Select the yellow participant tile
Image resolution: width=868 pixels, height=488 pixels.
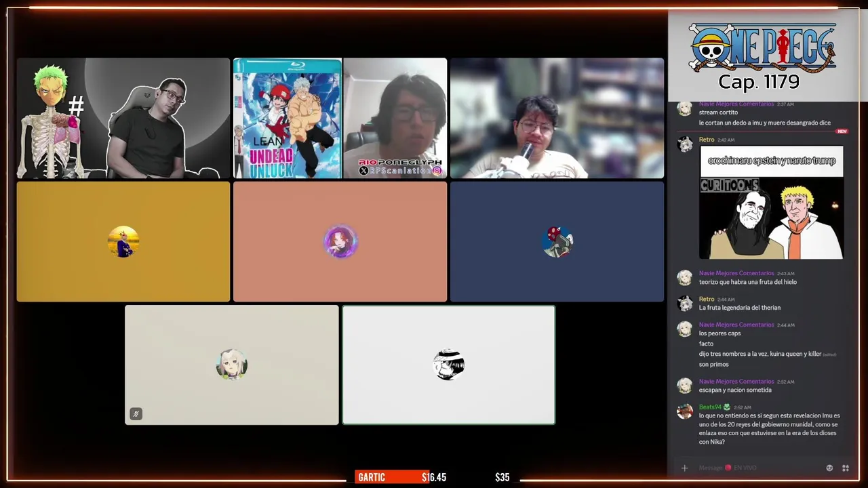pyautogui.click(x=123, y=242)
